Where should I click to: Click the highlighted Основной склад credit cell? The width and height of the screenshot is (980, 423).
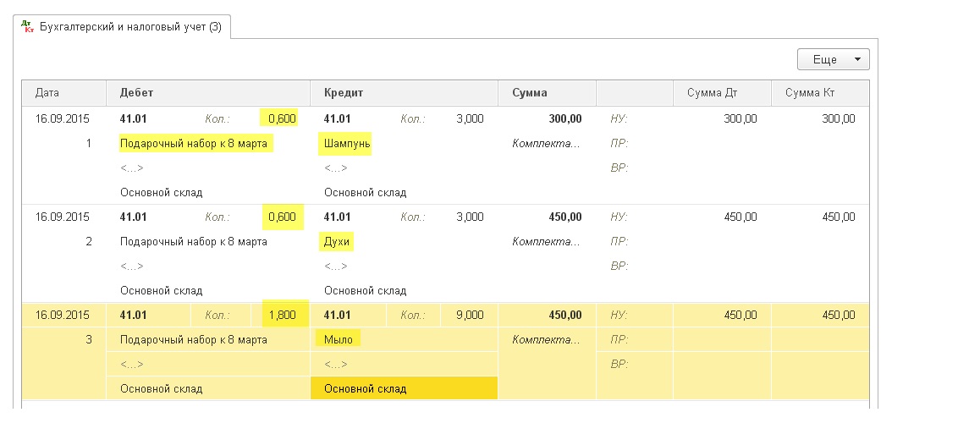[x=404, y=388]
